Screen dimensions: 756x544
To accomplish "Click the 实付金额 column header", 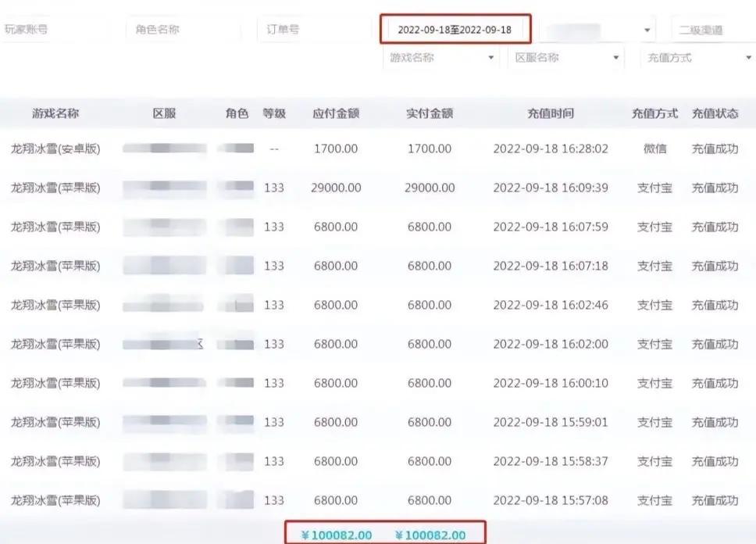I will (x=430, y=113).
